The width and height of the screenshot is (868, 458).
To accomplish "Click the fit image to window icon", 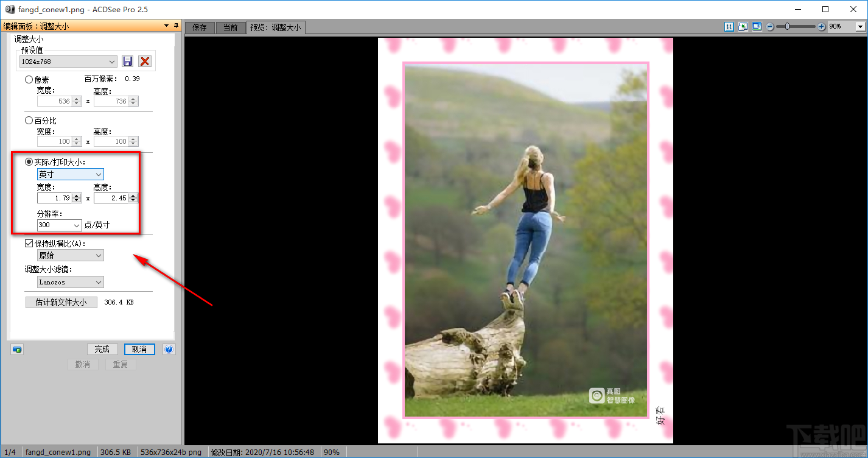I will coord(743,27).
